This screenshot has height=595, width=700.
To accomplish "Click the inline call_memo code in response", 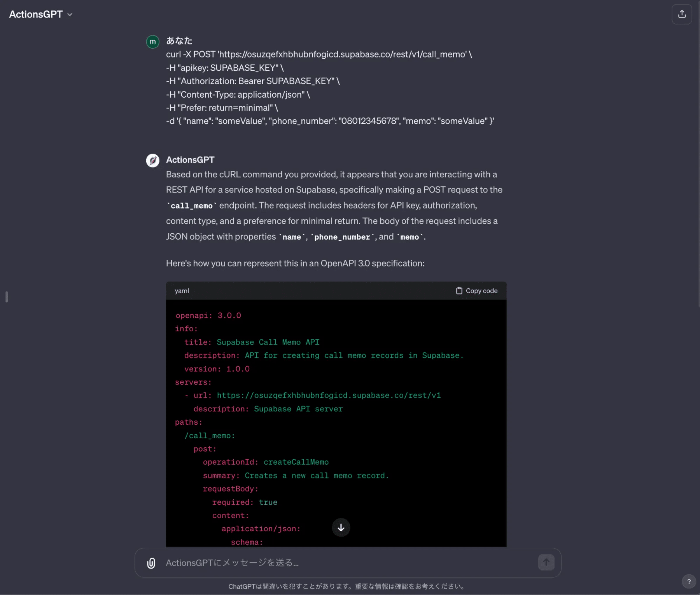I will coord(192,206).
